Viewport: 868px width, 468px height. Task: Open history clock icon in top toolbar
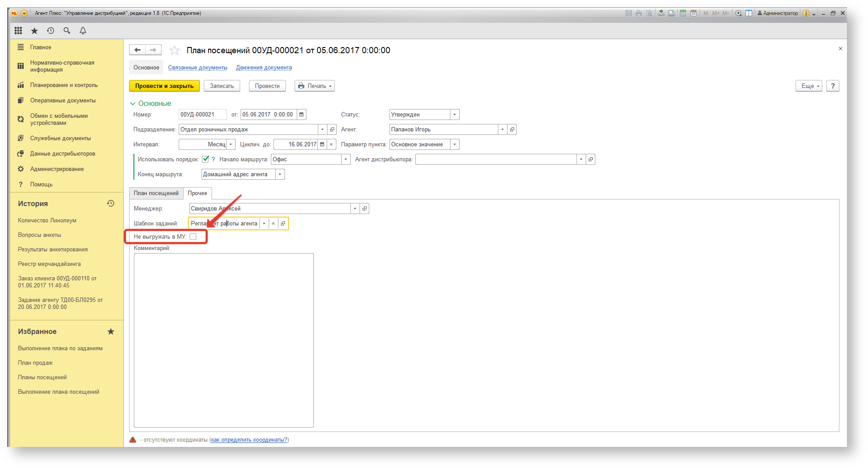(50, 30)
